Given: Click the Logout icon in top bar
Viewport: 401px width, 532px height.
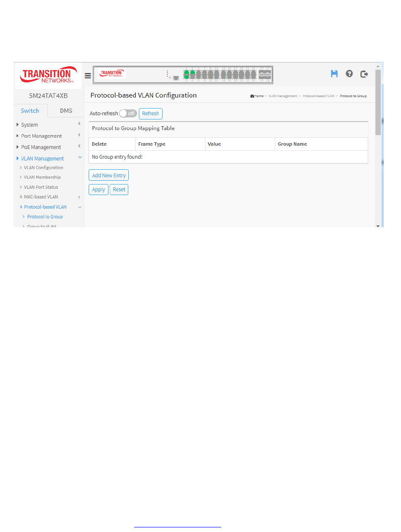Looking at the screenshot, I should coord(364,74).
